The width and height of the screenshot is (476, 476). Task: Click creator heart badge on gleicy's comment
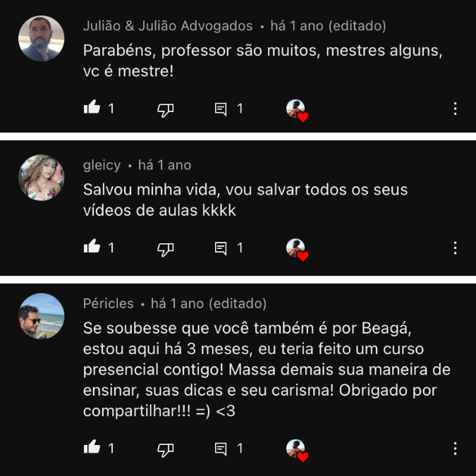point(297,250)
